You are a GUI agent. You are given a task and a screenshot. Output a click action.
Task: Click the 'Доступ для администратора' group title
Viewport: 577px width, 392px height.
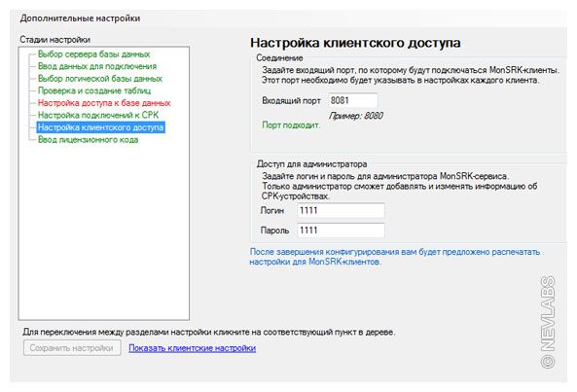pos(311,163)
